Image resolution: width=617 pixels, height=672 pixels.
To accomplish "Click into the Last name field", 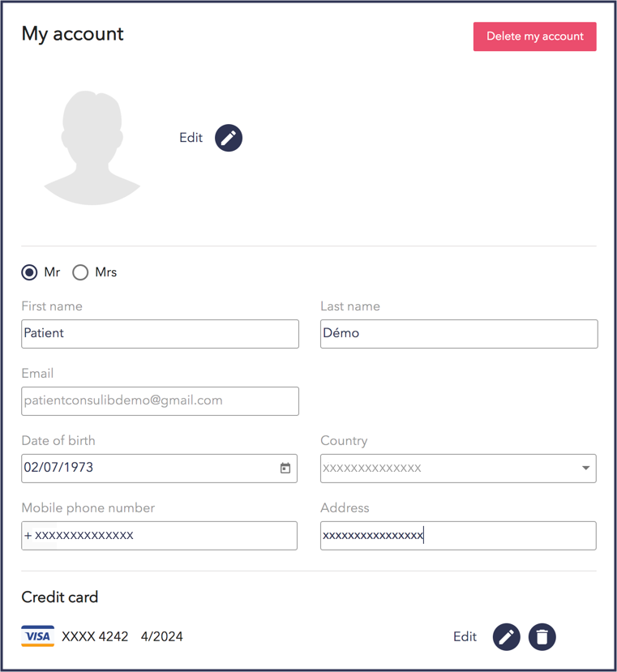I will 459,334.
